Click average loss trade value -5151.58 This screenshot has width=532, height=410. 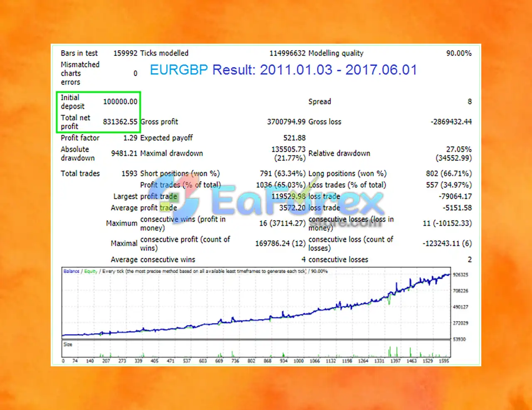click(x=457, y=208)
